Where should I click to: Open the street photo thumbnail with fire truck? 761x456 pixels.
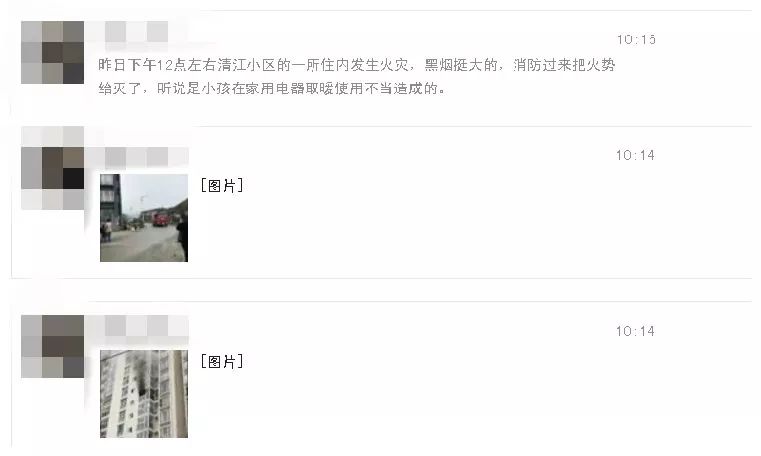point(144,218)
